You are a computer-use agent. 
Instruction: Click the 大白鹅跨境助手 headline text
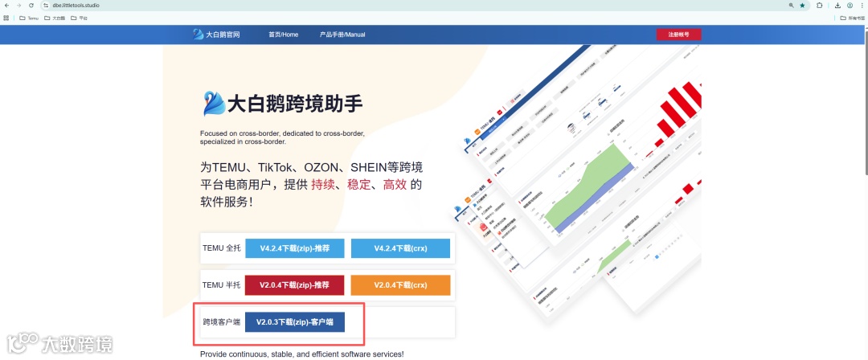[295, 104]
